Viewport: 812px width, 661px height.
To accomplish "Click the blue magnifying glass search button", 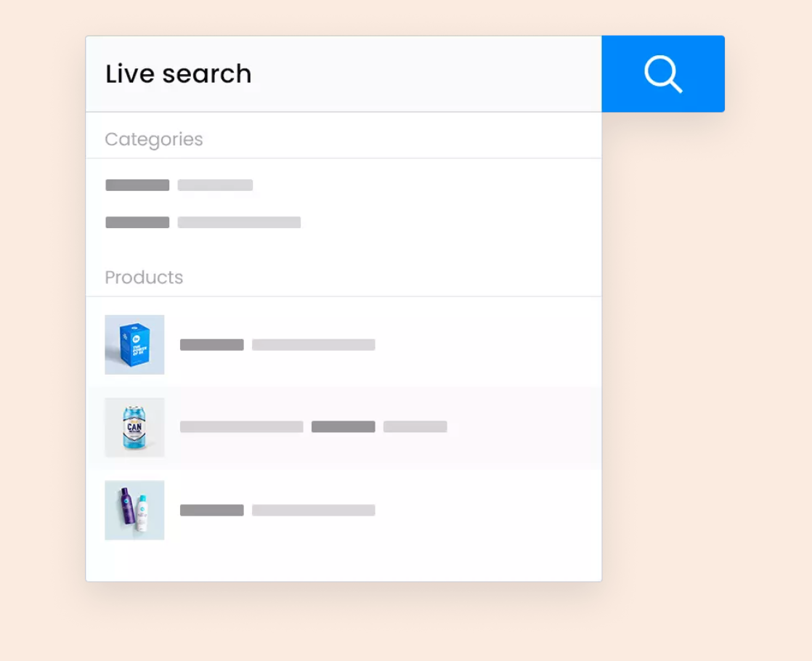I will click(663, 74).
